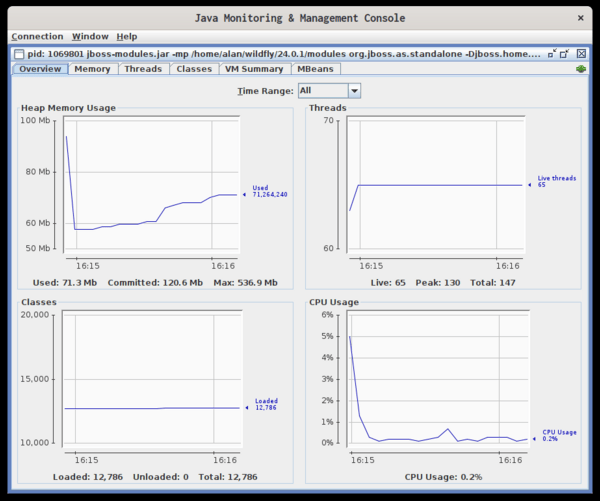Click the green connection status icon
The width and height of the screenshot is (600, 501).
[580, 69]
